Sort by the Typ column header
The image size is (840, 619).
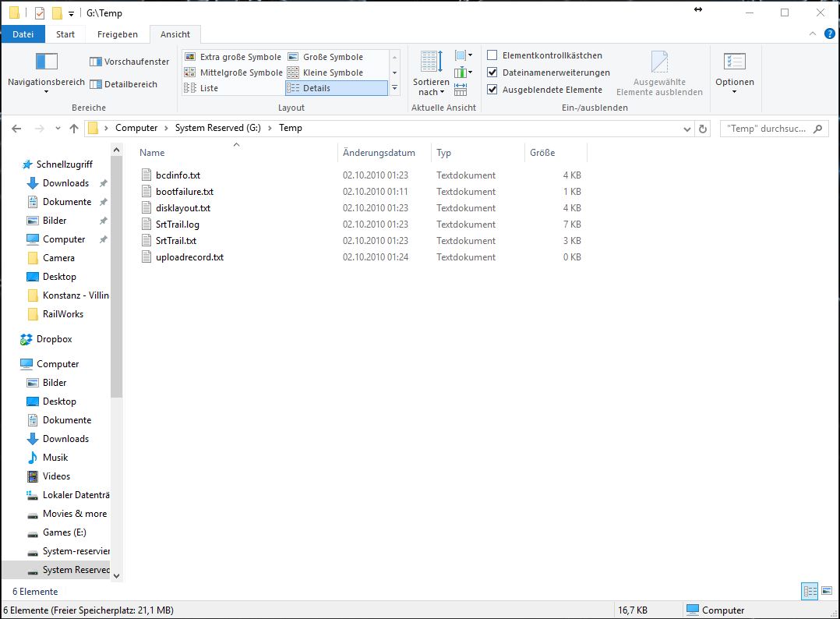coord(478,153)
